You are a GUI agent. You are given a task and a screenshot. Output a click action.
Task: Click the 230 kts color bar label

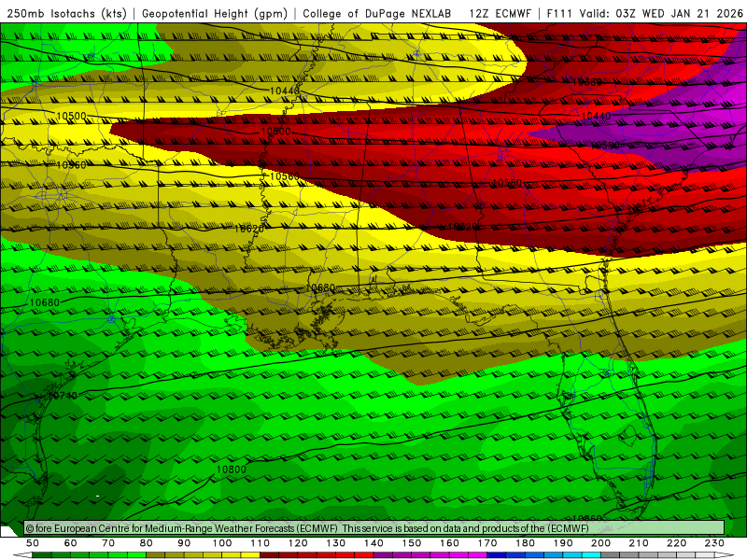point(714,543)
